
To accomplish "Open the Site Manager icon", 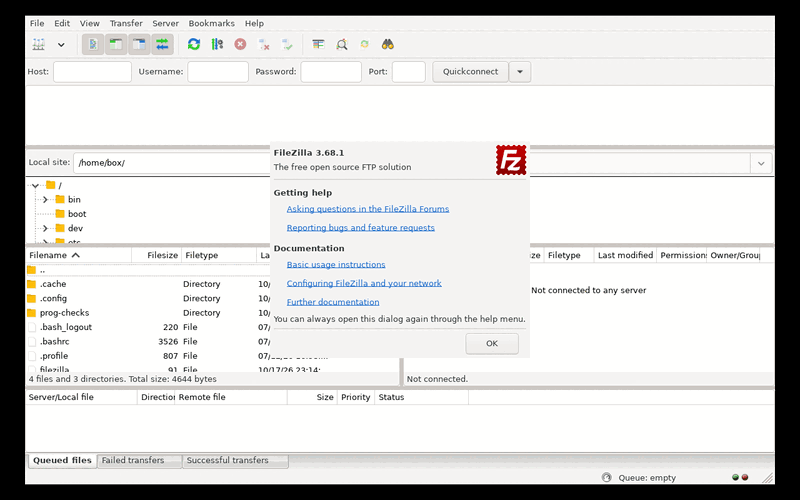I will pos(39,44).
